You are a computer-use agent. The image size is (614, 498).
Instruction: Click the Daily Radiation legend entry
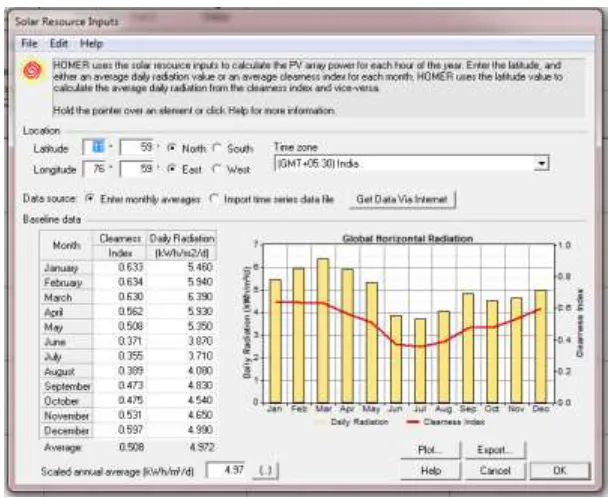coord(354,422)
